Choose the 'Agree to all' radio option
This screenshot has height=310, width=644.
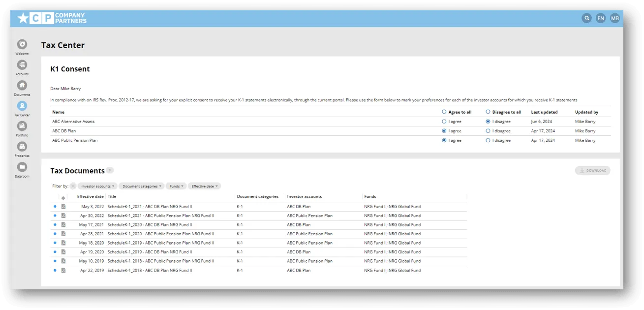[444, 112]
